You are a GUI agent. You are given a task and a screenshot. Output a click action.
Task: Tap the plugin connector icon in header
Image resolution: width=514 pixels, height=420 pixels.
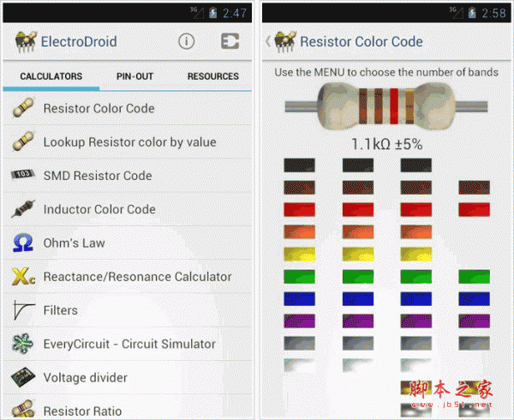click(x=230, y=41)
